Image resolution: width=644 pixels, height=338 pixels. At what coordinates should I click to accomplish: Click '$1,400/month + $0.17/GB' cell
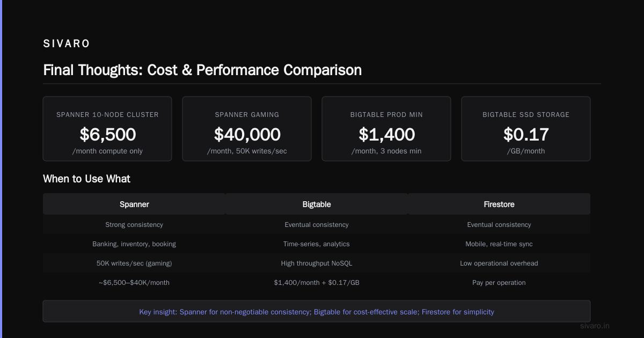pyautogui.click(x=317, y=283)
